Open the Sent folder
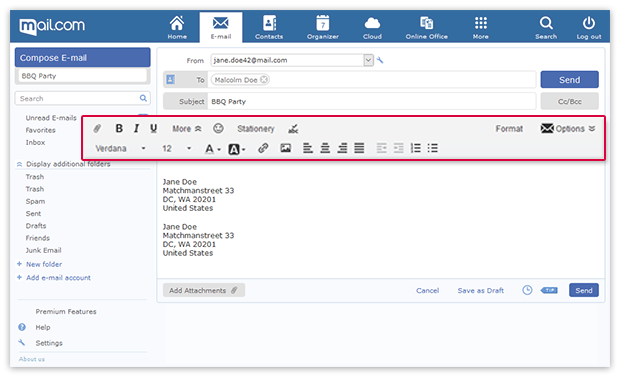 pyautogui.click(x=33, y=214)
